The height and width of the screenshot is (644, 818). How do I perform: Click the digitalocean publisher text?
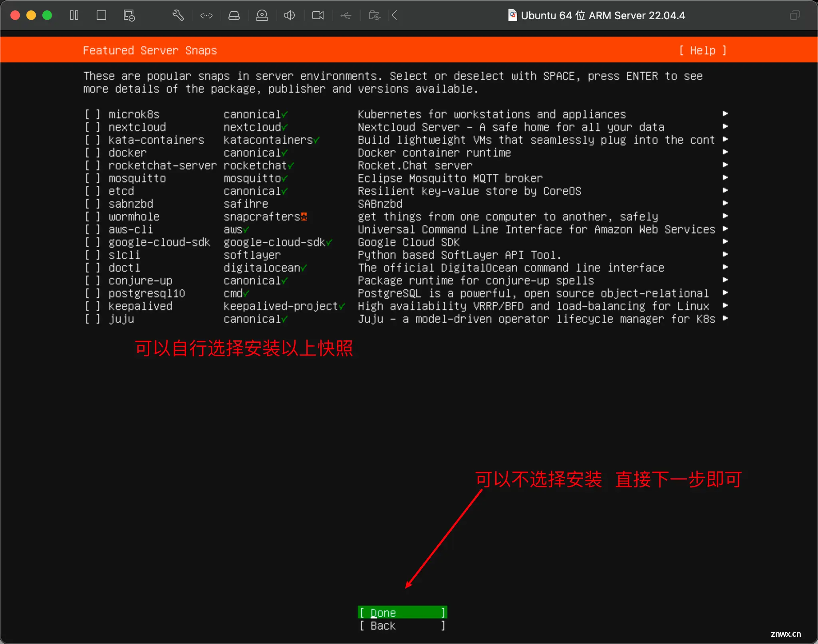(x=262, y=268)
